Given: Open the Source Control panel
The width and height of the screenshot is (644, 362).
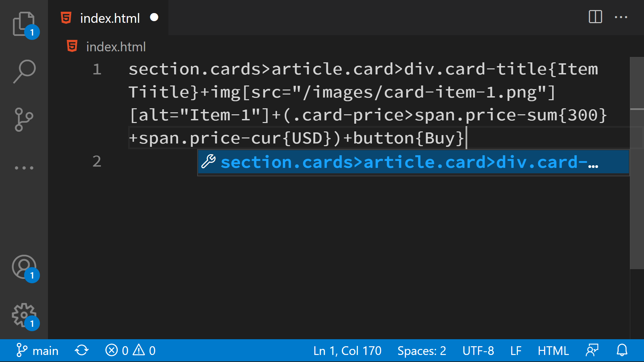Looking at the screenshot, I should click(x=24, y=119).
